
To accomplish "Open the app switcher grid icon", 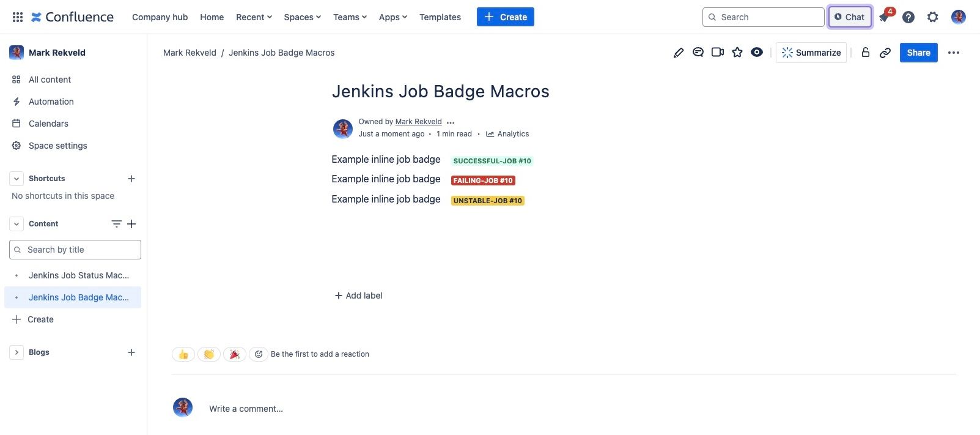I will pos(18,17).
